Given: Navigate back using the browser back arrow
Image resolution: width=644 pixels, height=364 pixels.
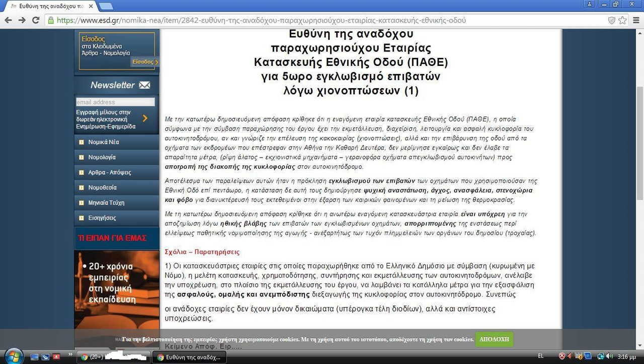Looking at the screenshot, I should click(9, 20).
